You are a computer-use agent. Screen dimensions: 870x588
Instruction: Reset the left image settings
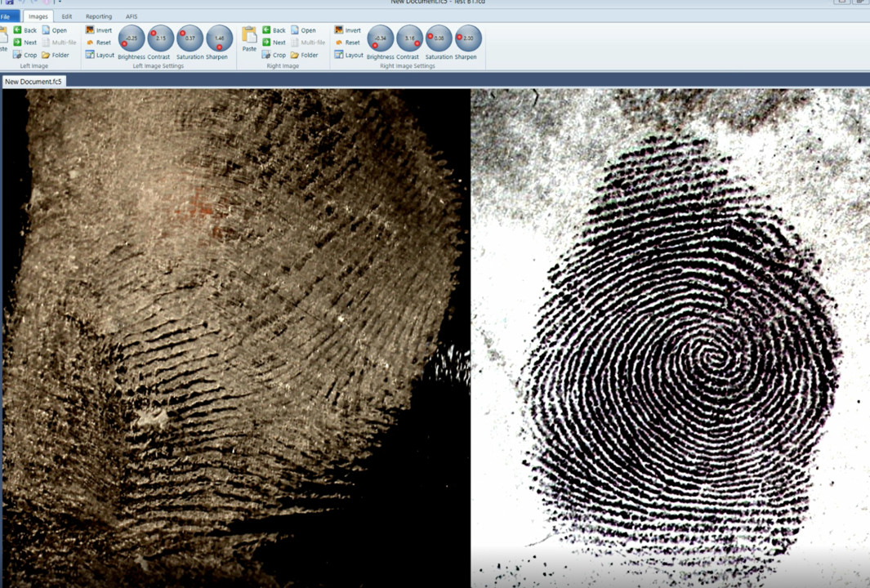[x=99, y=42]
